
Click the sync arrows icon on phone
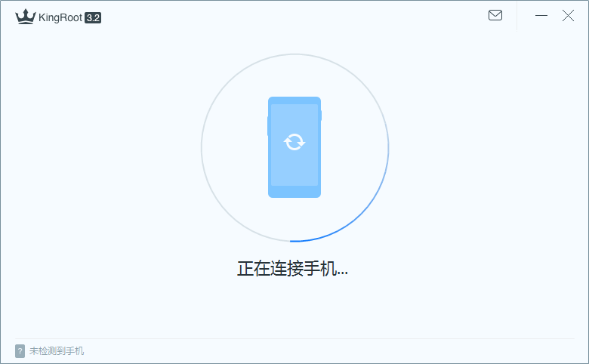(294, 142)
